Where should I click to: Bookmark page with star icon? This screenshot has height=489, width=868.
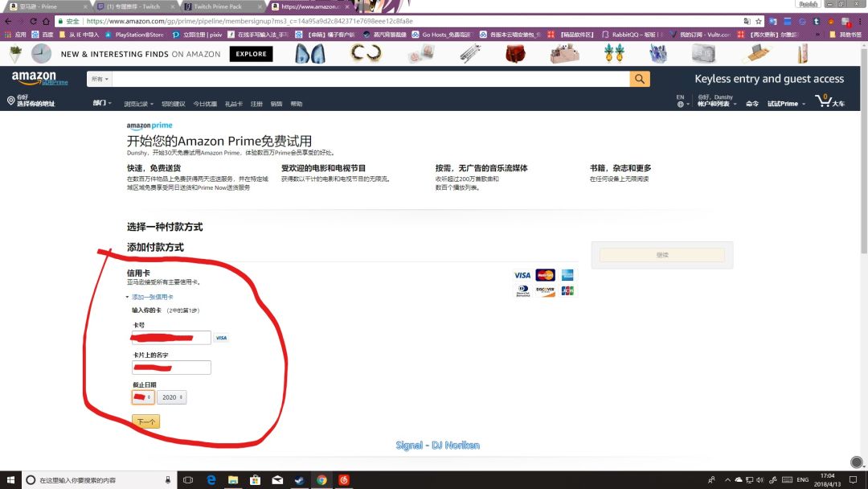tap(759, 21)
